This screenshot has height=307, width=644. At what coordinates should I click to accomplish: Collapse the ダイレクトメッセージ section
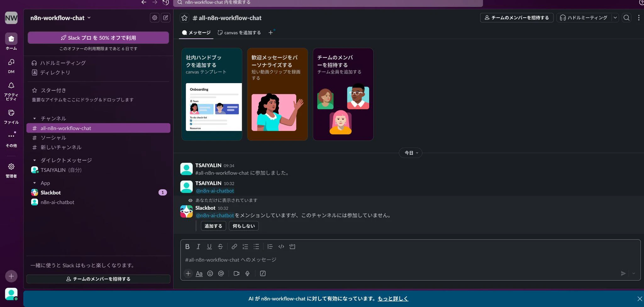[x=35, y=160]
